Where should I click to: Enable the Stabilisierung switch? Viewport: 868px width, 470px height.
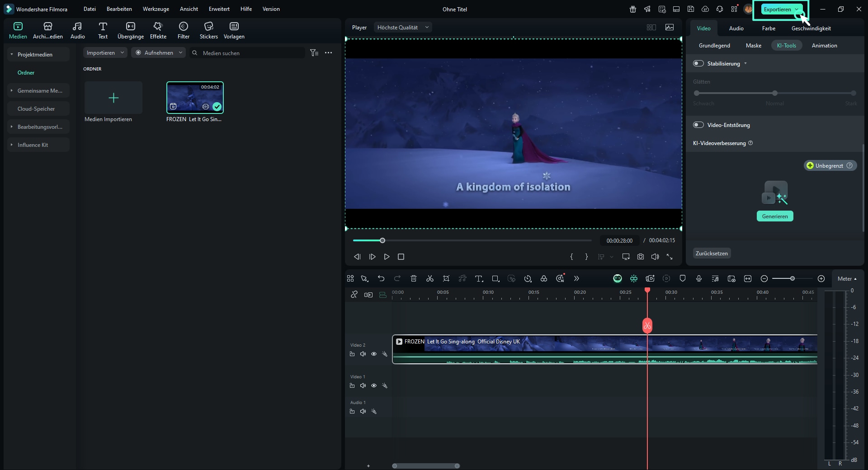point(698,63)
